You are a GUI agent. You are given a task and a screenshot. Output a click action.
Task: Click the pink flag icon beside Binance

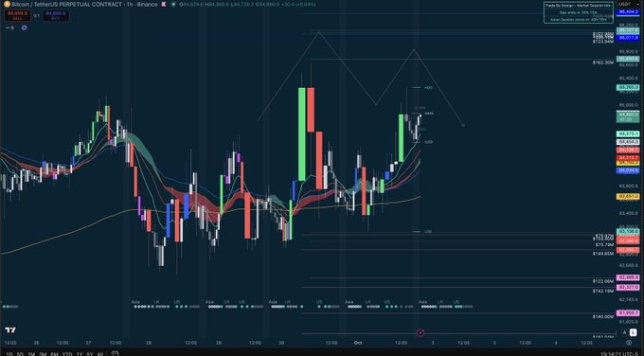(x=164, y=4)
